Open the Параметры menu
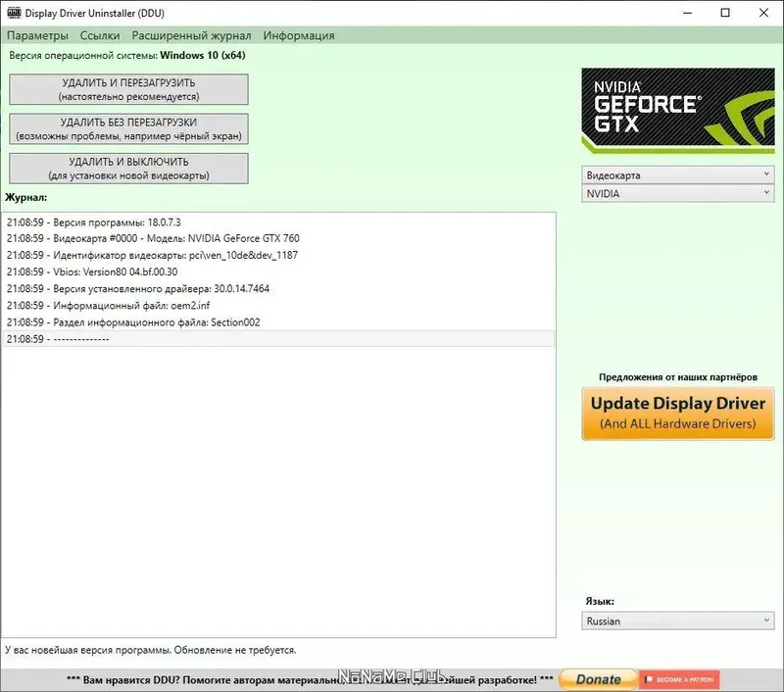 point(36,34)
